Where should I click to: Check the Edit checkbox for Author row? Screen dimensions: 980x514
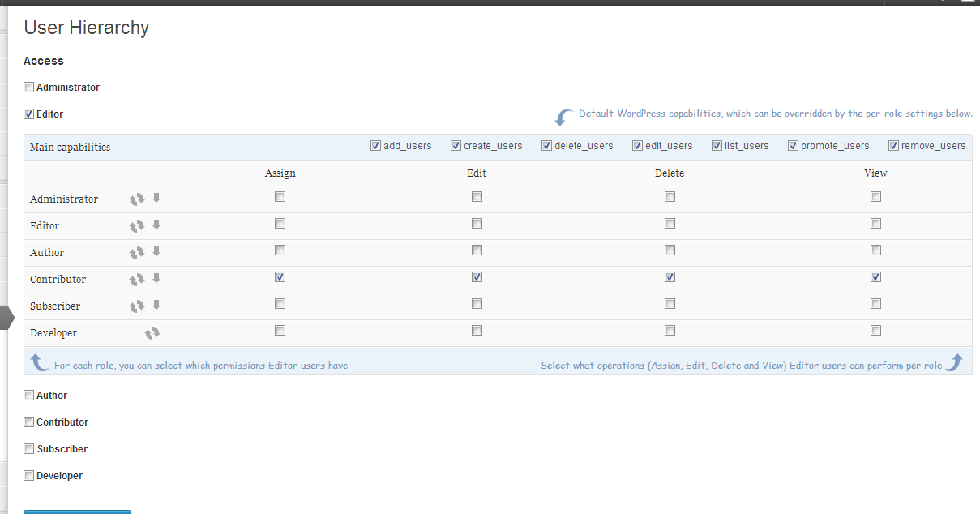tap(477, 250)
